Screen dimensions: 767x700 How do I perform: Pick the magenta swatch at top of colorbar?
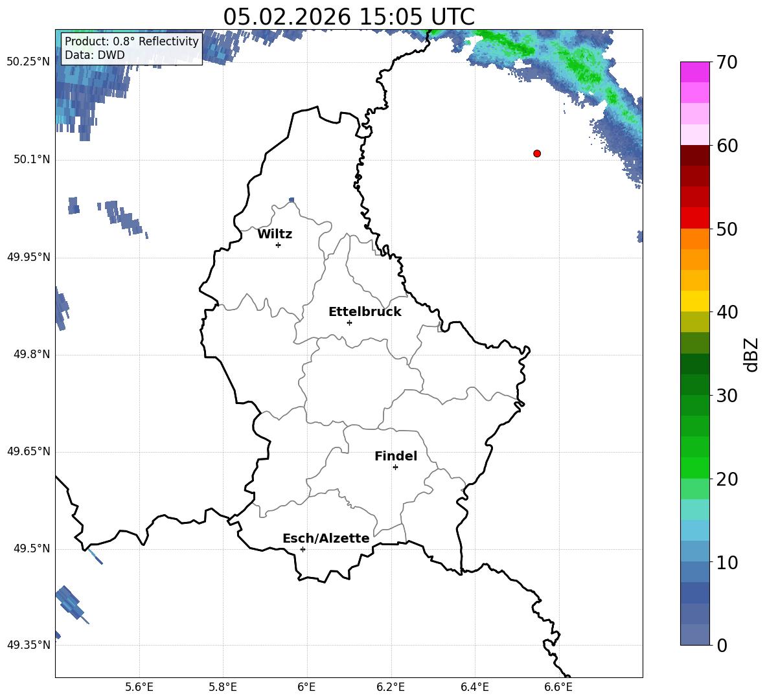click(x=694, y=72)
